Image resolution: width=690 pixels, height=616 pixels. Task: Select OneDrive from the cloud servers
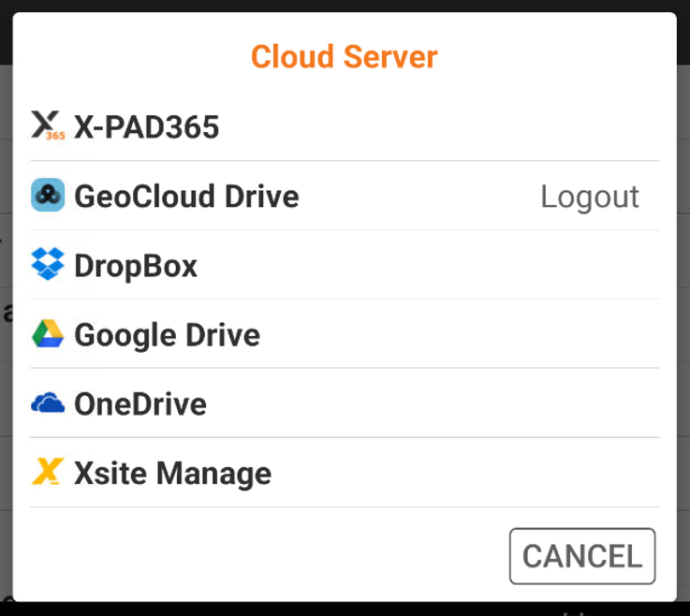(345, 403)
